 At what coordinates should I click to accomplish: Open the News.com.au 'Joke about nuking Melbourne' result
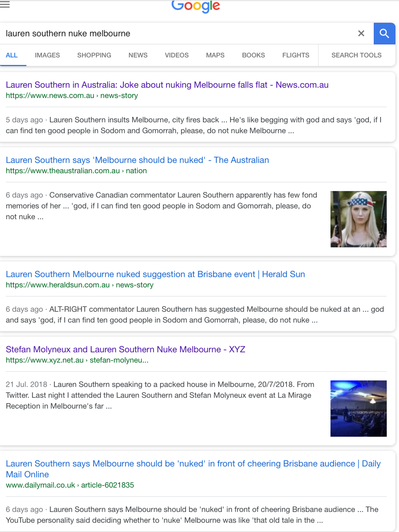tap(167, 85)
